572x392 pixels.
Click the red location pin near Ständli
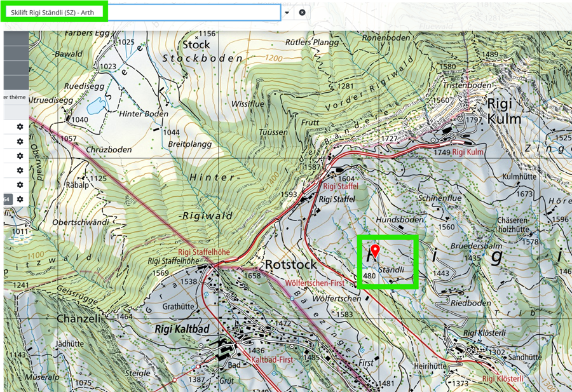pyautogui.click(x=375, y=252)
